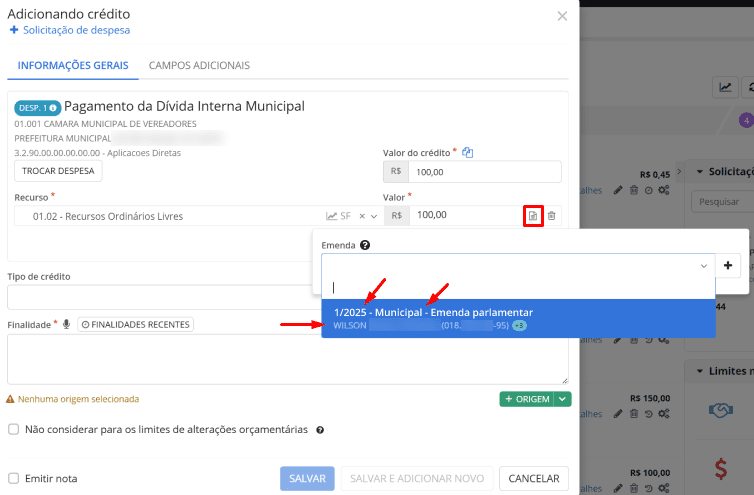Switch to the Campos Adicionais tab
This screenshot has height=495, width=754.
click(x=199, y=65)
